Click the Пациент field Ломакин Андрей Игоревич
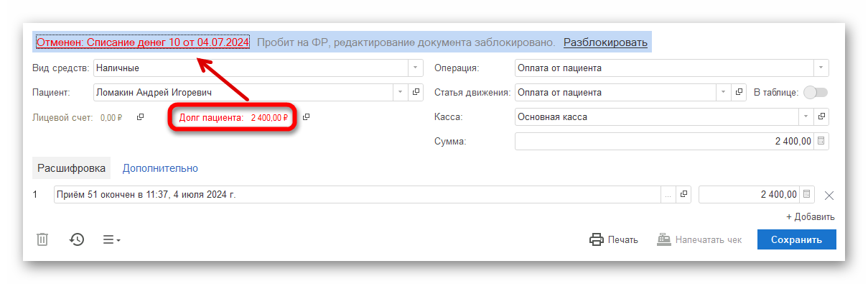 243,93
